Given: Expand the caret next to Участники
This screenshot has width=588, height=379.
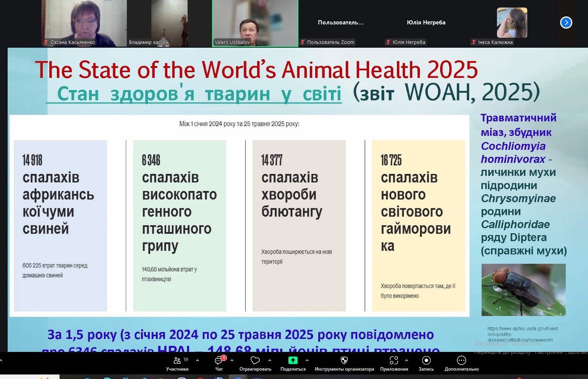Looking at the screenshot, I should (x=198, y=360).
